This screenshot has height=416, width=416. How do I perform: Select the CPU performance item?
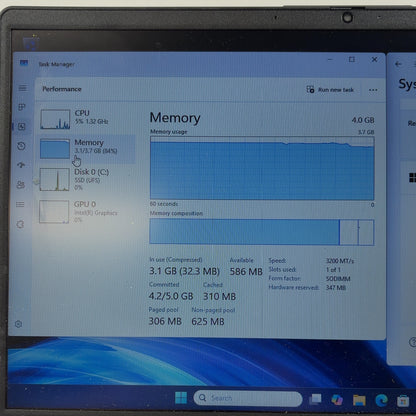click(87, 118)
